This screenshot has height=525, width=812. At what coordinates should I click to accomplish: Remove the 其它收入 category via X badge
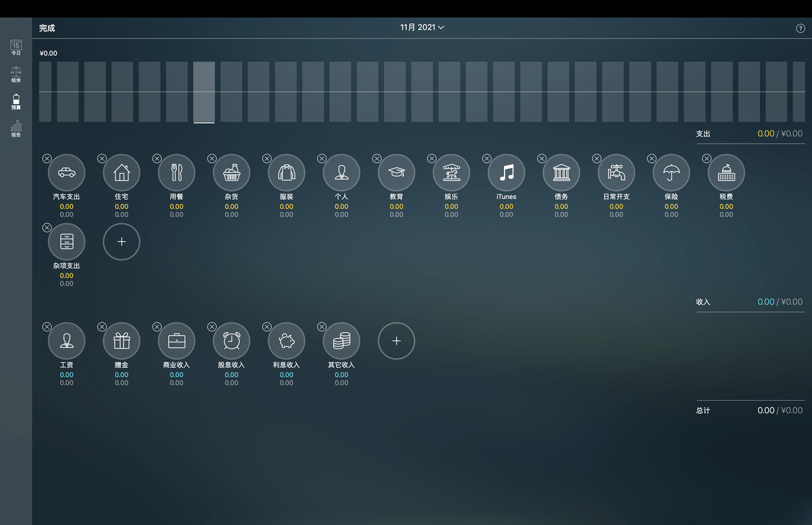coord(322,327)
